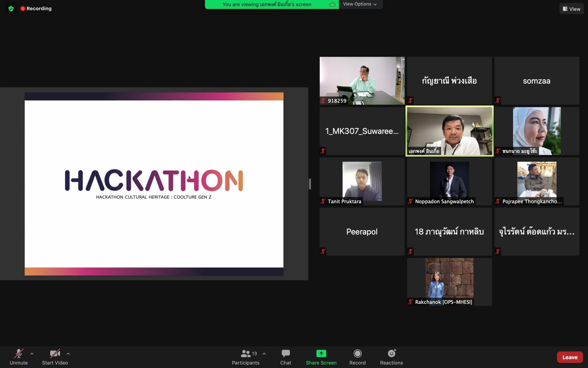
Task: Select Rakchanok [OPS-MHESI] video tile
Action: [449, 281]
